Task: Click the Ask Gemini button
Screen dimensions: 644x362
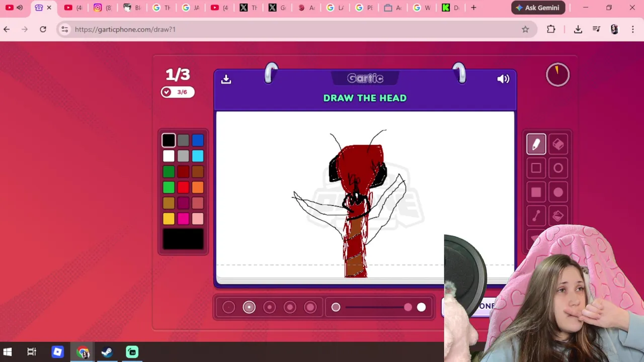Action: click(538, 8)
